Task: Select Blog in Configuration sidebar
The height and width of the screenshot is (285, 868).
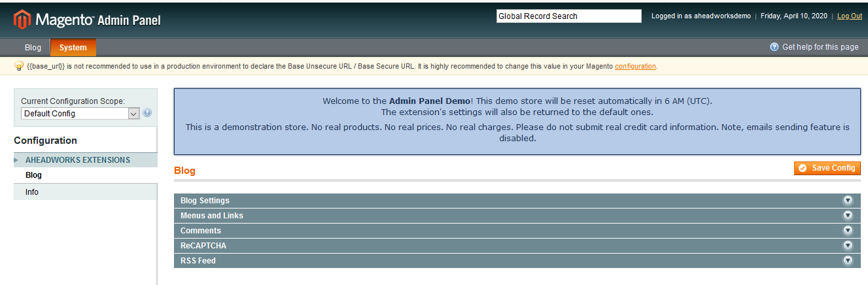Action: point(86,175)
